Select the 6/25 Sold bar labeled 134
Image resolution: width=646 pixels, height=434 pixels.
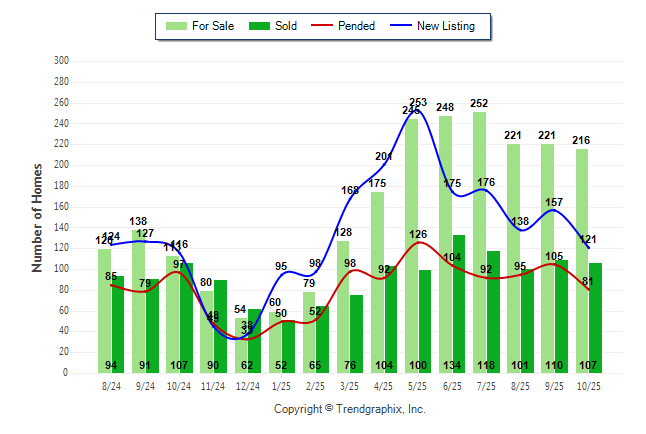pos(458,300)
